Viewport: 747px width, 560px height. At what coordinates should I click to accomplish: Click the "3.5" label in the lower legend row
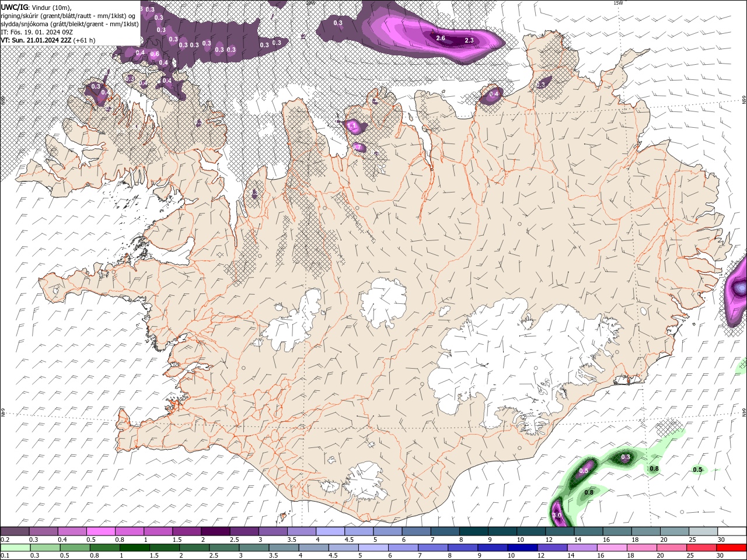click(x=273, y=555)
